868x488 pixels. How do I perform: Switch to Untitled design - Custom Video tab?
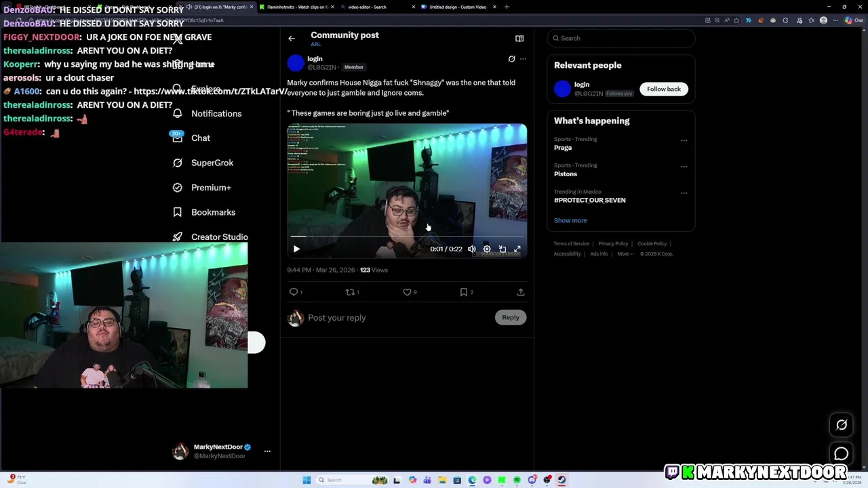pos(458,7)
